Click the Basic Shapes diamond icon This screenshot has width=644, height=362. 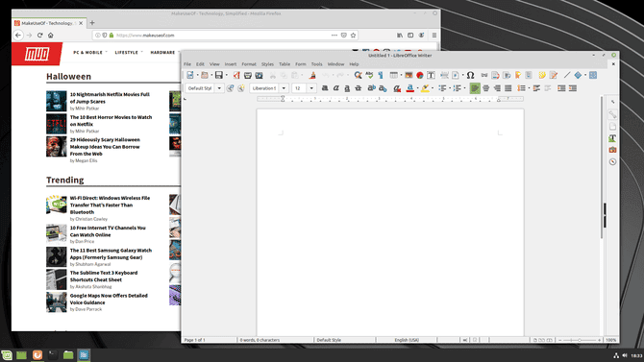(578, 75)
